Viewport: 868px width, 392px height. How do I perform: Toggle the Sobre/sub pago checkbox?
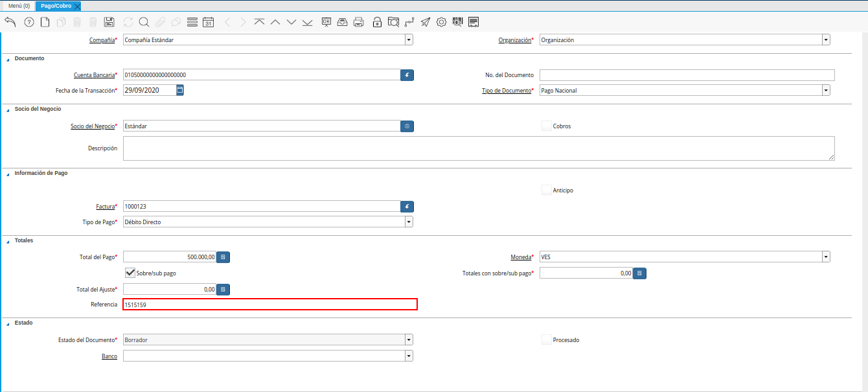(x=130, y=273)
